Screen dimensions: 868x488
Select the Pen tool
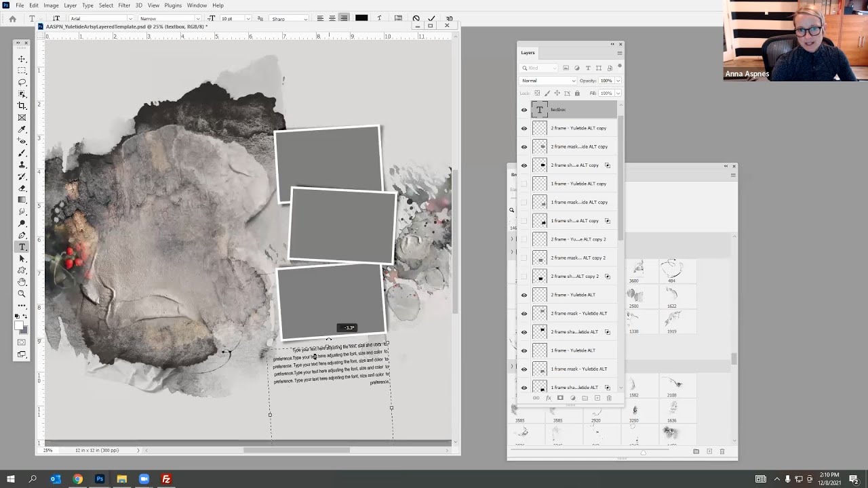coord(22,235)
